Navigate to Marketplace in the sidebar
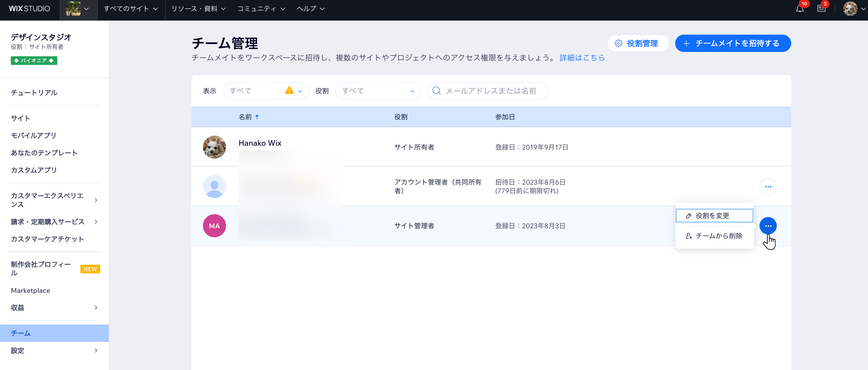This screenshot has height=370, width=868. 31,290
